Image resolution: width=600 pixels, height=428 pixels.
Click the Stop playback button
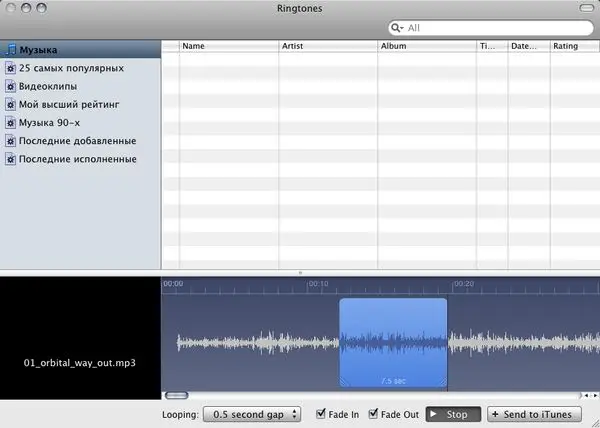click(453, 414)
